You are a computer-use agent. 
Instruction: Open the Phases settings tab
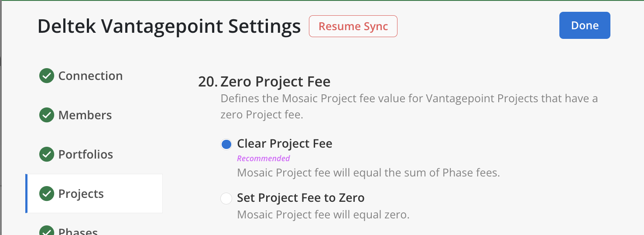(x=78, y=231)
